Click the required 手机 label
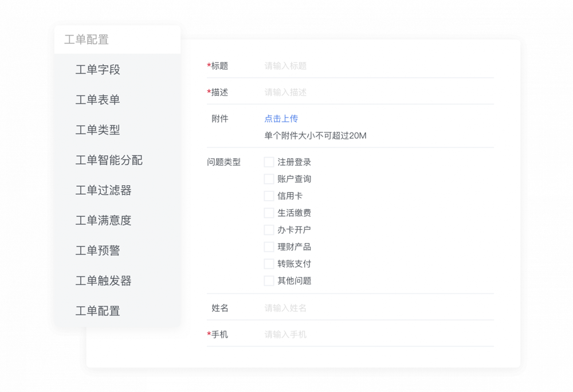The width and height of the screenshot is (573, 392). [x=217, y=334]
